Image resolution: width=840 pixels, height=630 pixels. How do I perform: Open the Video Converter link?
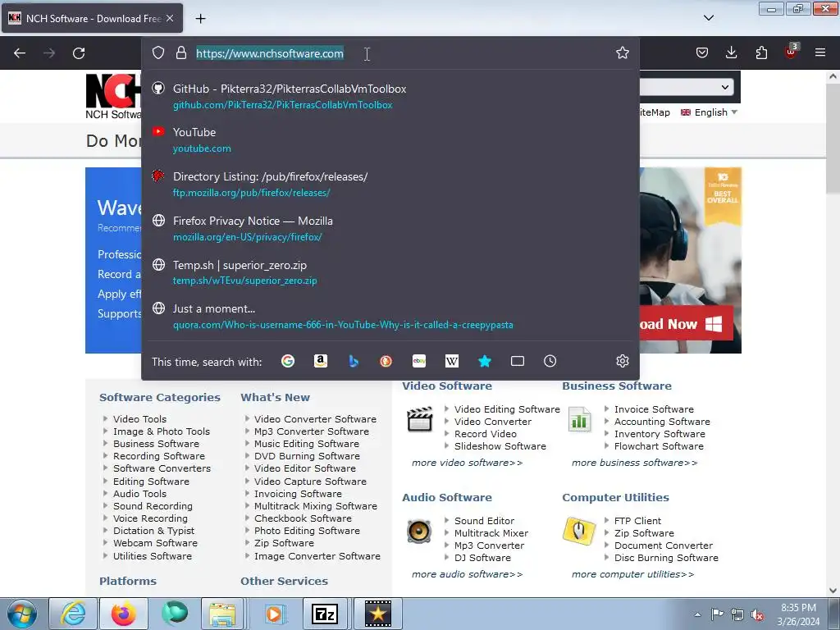493,422
